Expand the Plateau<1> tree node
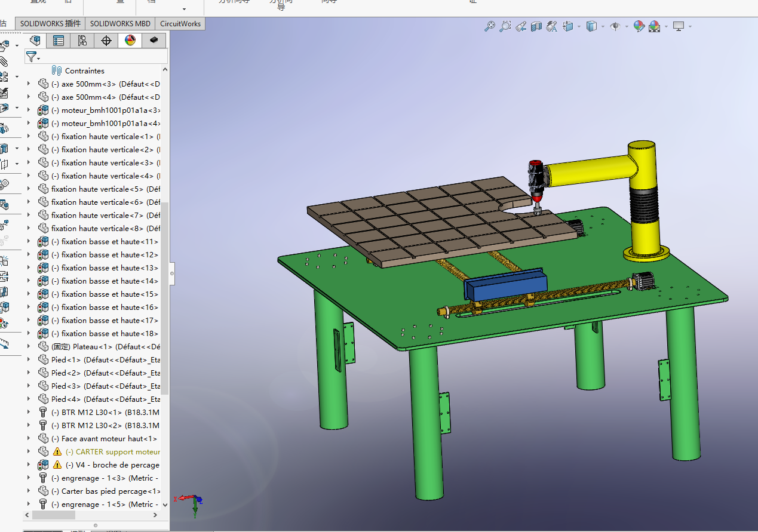The height and width of the screenshot is (532, 758). click(x=28, y=347)
